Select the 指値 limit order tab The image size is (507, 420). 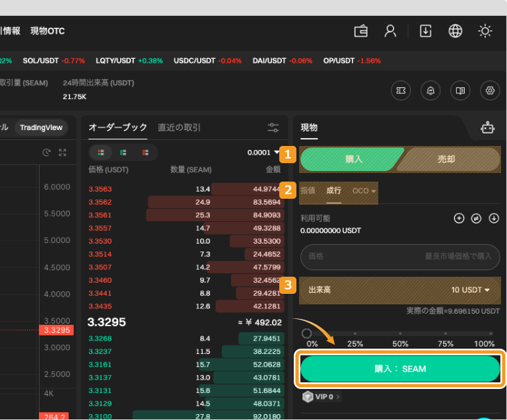tap(308, 190)
